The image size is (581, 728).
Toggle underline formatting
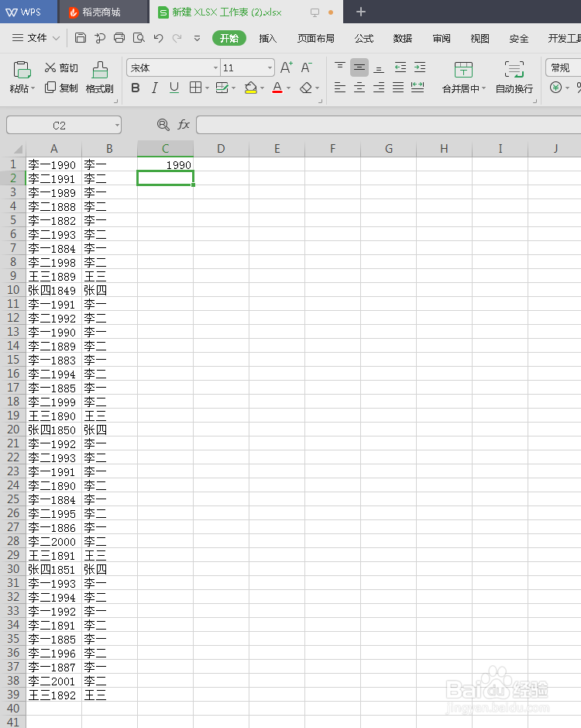click(174, 88)
